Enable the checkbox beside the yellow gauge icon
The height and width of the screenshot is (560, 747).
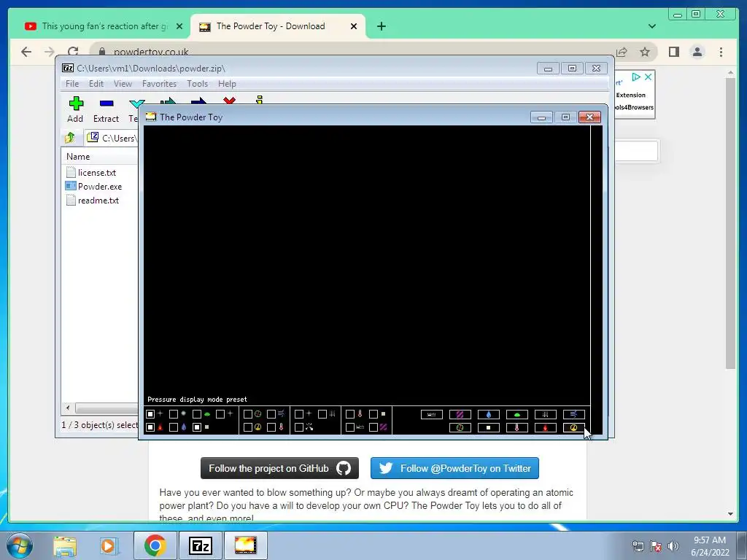coord(248,427)
